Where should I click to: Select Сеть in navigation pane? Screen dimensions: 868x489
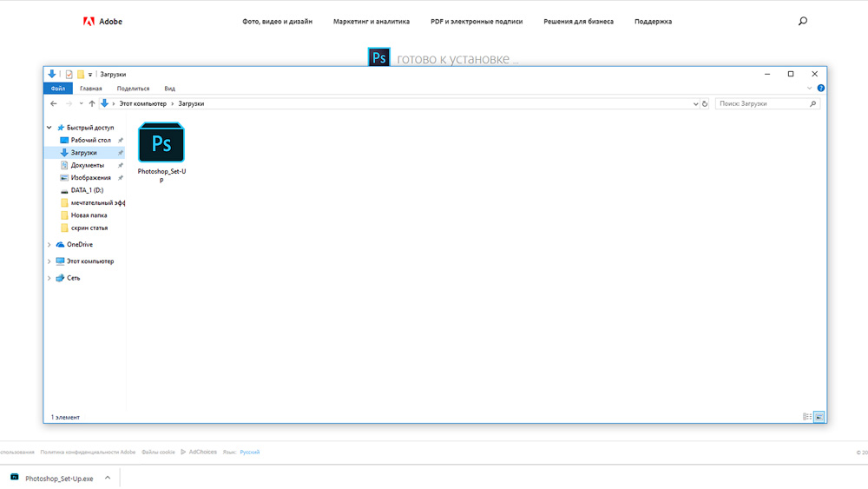click(x=73, y=278)
